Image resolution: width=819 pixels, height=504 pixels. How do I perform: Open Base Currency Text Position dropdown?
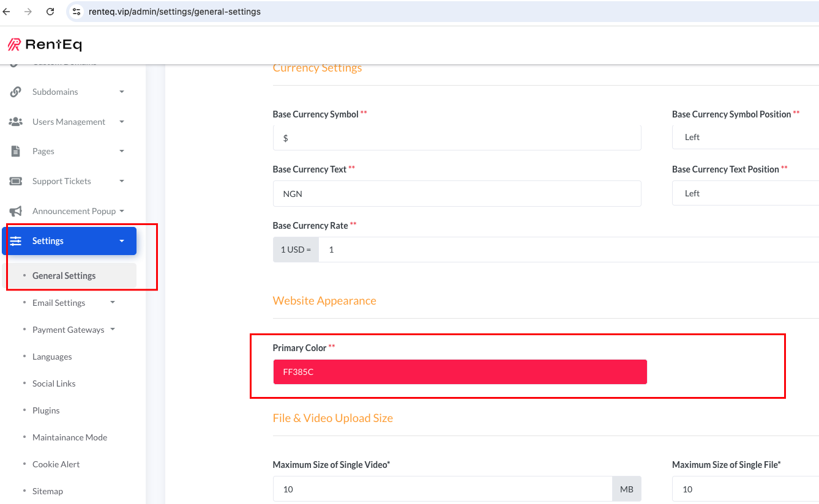point(745,193)
